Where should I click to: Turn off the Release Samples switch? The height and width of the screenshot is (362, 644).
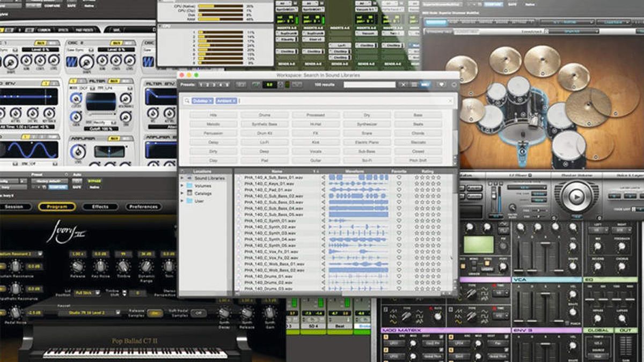[155, 313]
